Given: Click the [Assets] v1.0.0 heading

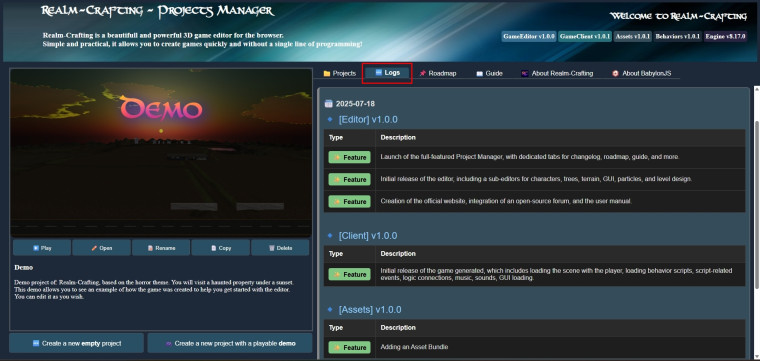Looking at the screenshot, I should click(370, 310).
